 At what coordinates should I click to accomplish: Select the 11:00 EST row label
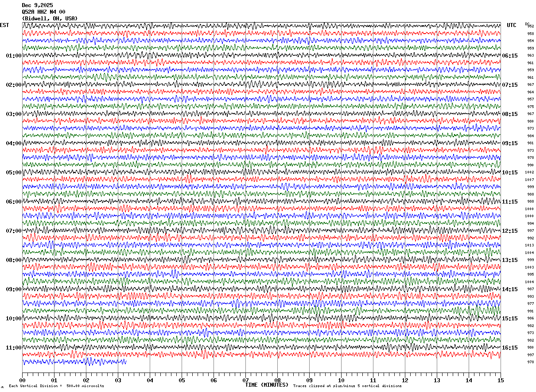click(x=14, y=348)
